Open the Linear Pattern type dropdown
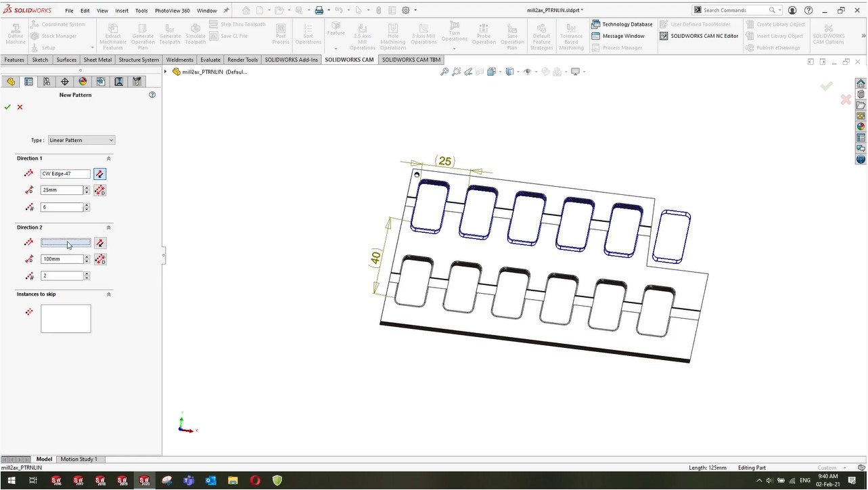Viewport: 868px width, 490px height. (81, 140)
